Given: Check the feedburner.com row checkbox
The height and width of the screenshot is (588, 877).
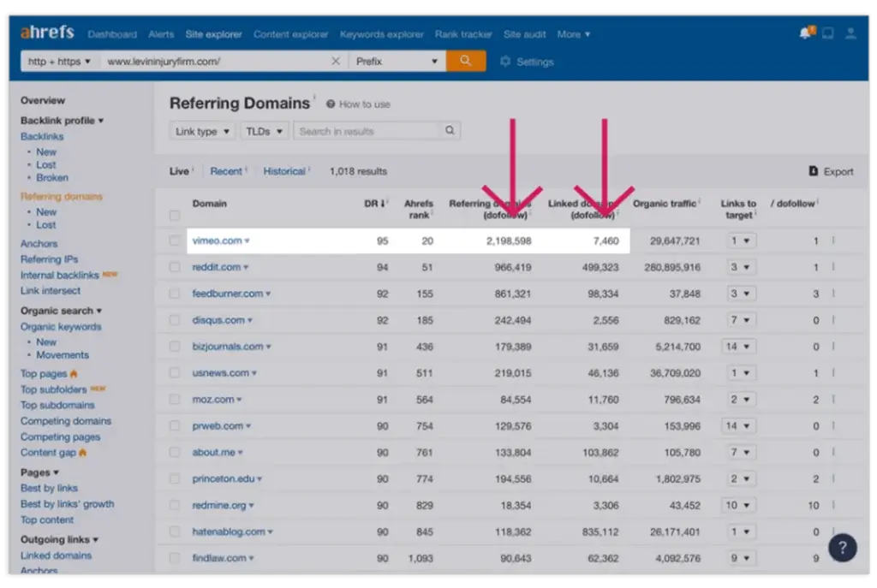Looking at the screenshot, I should click(x=175, y=294).
